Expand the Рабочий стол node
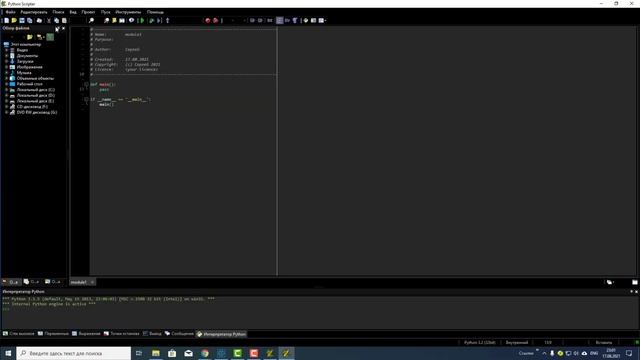The height and width of the screenshot is (360, 640). coord(7,84)
